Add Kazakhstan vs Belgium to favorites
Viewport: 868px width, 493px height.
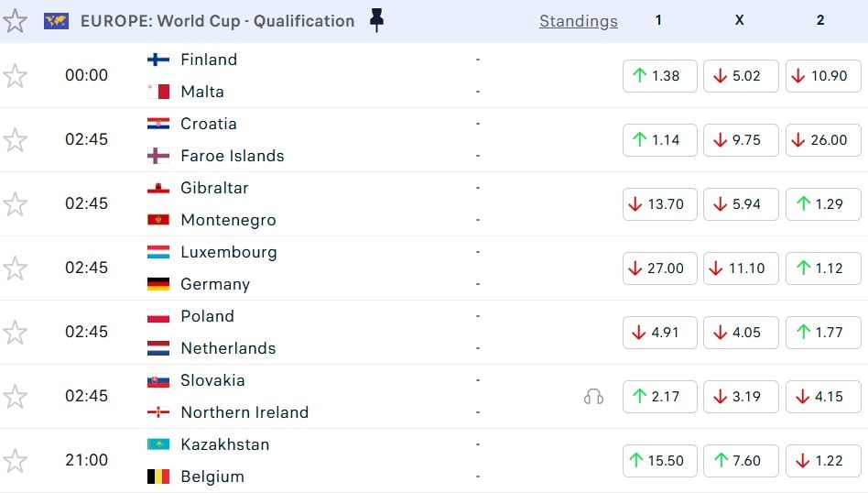tap(15, 460)
